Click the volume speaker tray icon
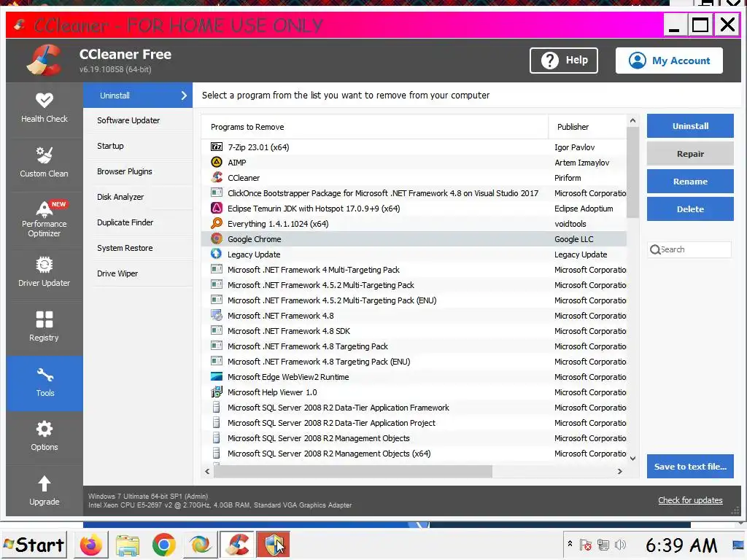747x560 pixels. (620, 545)
